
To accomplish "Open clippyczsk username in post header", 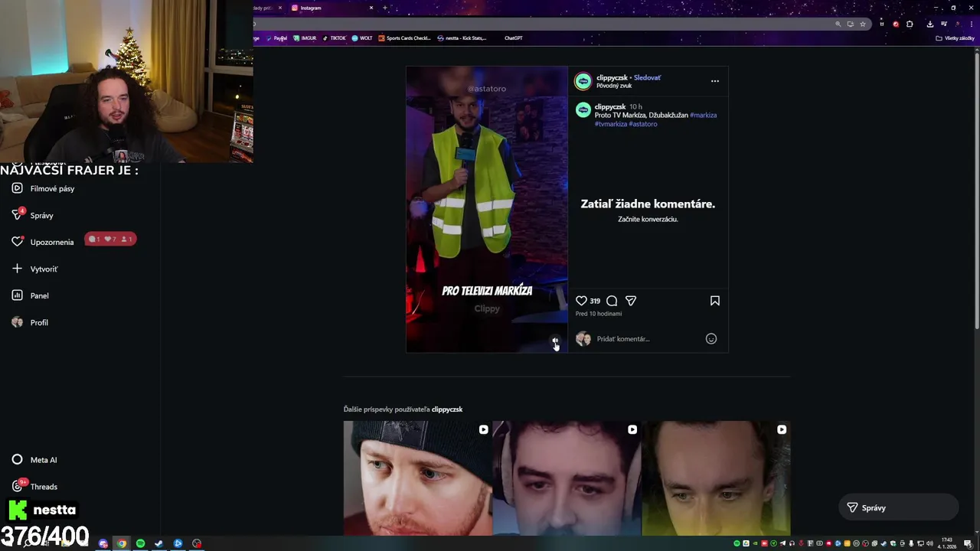I will click(x=612, y=77).
